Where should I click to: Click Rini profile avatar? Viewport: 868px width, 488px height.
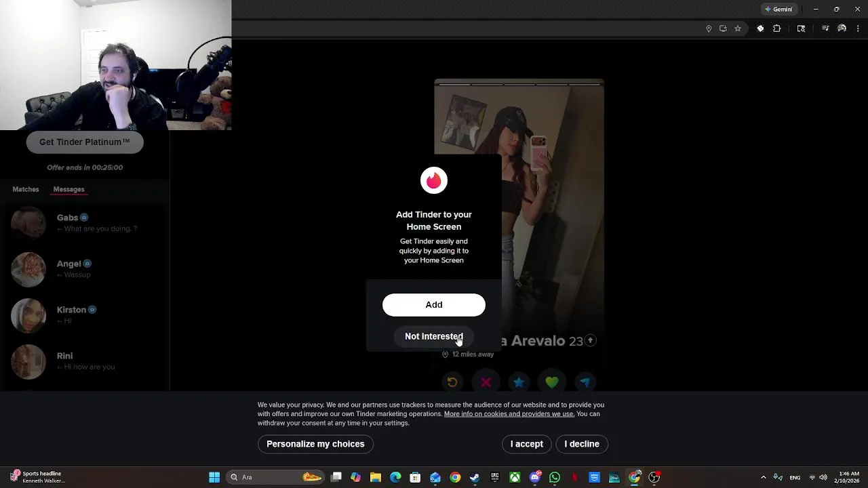tap(28, 361)
